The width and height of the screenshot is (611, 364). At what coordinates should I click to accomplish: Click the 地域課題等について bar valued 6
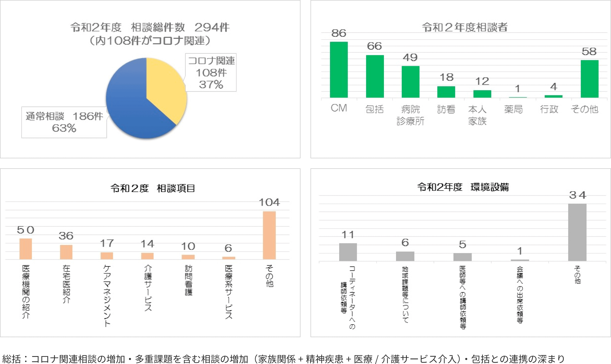[405, 256]
